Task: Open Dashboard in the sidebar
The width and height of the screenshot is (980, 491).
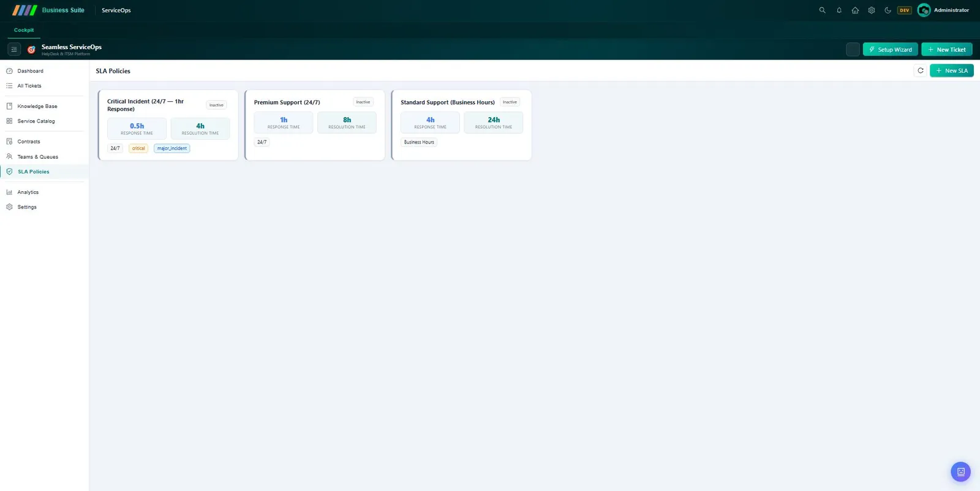Action: tap(45, 71)
